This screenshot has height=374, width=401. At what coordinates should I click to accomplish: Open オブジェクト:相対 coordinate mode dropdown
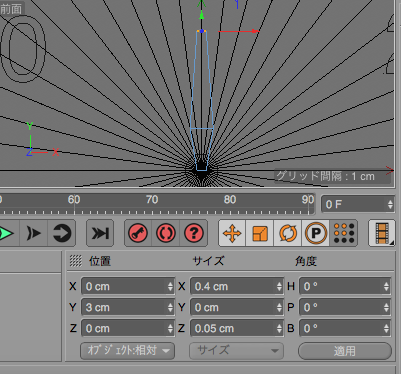pyautogui.click(x=128, y=351)
